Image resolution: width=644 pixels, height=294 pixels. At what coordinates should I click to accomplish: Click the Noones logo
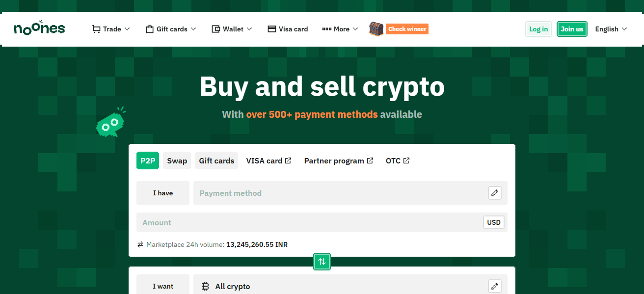[39, 28]
